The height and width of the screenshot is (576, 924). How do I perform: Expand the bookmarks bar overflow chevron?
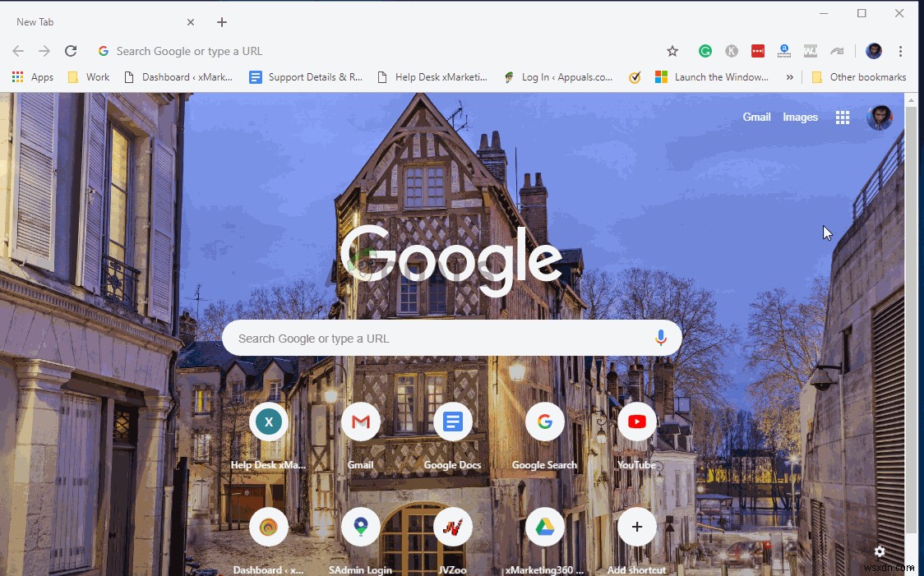tap(789, 76)
